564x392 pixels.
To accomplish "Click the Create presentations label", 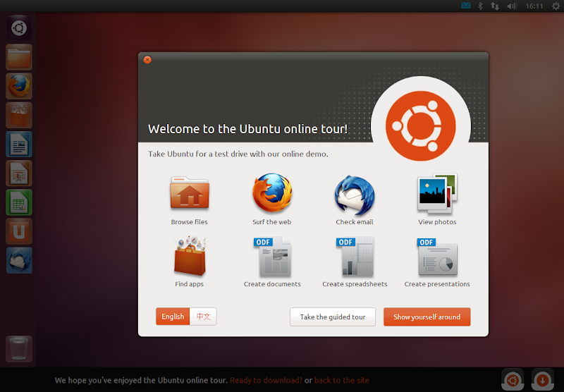I will pyautogui.click(x=437, y=284).
